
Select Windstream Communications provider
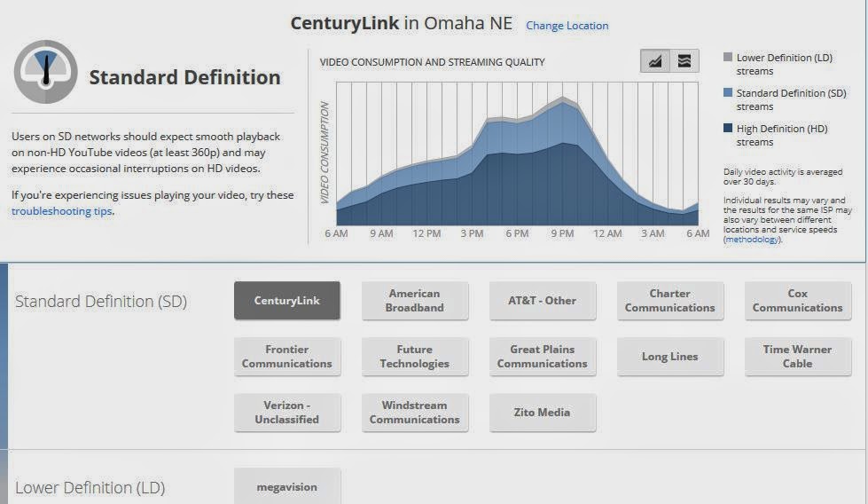click(x=415, y=412)
